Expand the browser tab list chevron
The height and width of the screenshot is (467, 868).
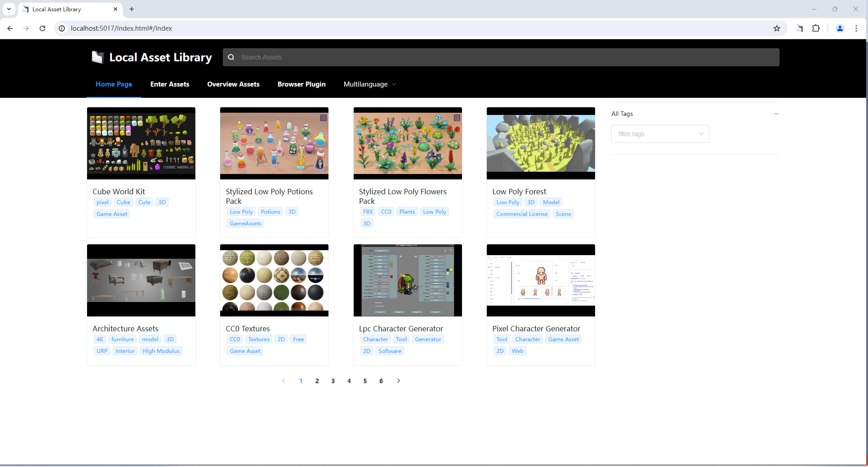(x=9, y=9)
